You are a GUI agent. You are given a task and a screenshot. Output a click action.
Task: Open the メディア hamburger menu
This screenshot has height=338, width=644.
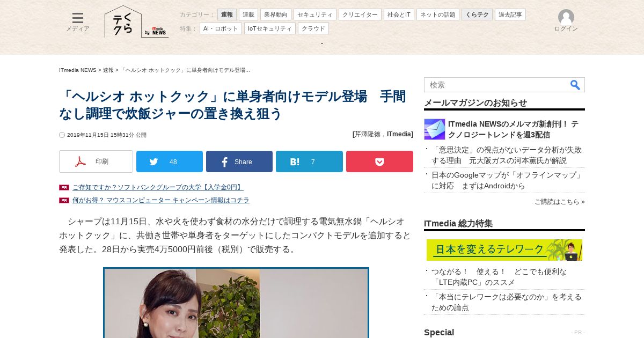78,22
